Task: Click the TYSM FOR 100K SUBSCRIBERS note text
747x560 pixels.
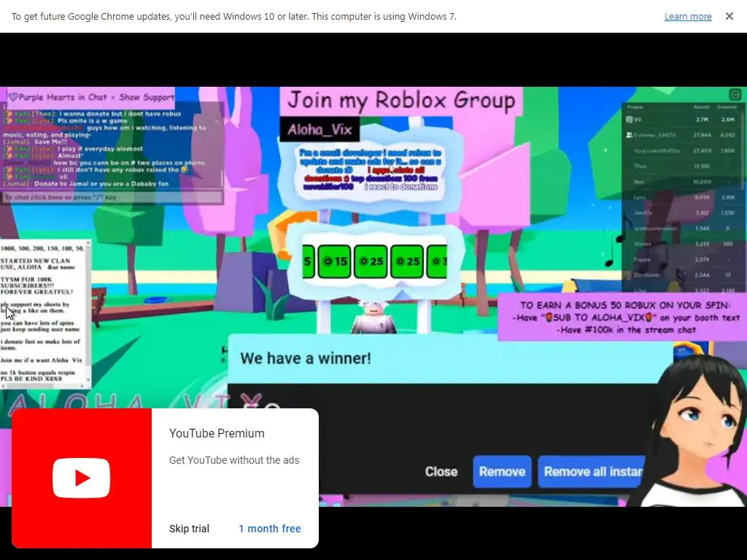Action: click(x=36, y=286)
